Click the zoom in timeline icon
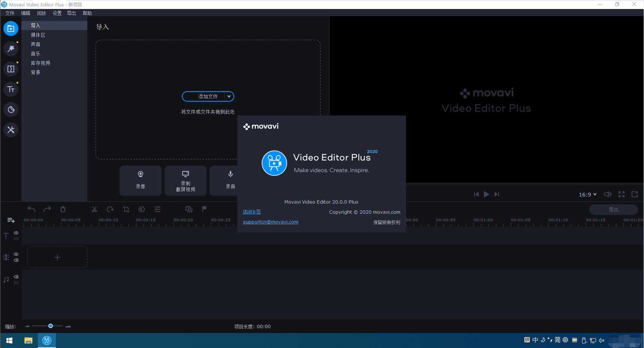This screenshot has width=644, height=348. point(68,326)
